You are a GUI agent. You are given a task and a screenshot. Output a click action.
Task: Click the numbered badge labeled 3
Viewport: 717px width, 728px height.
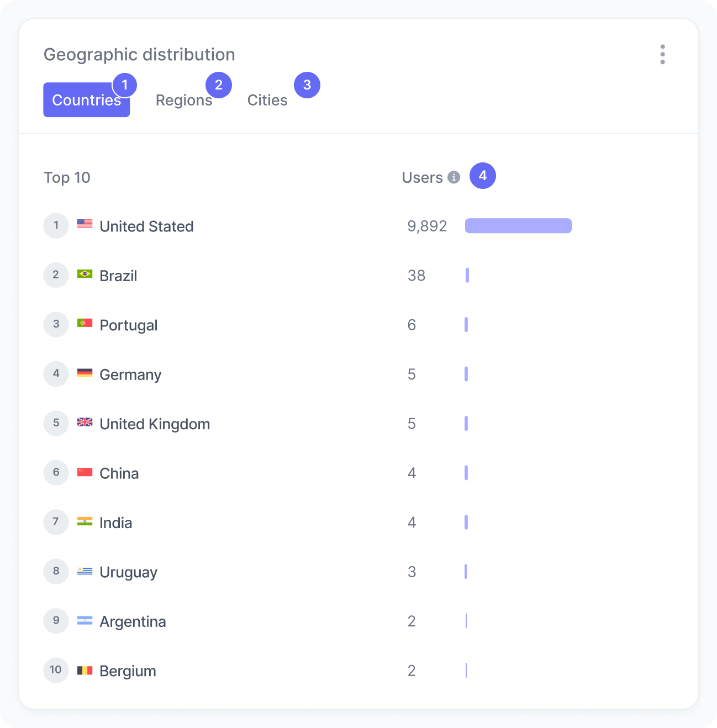[307, 85]
